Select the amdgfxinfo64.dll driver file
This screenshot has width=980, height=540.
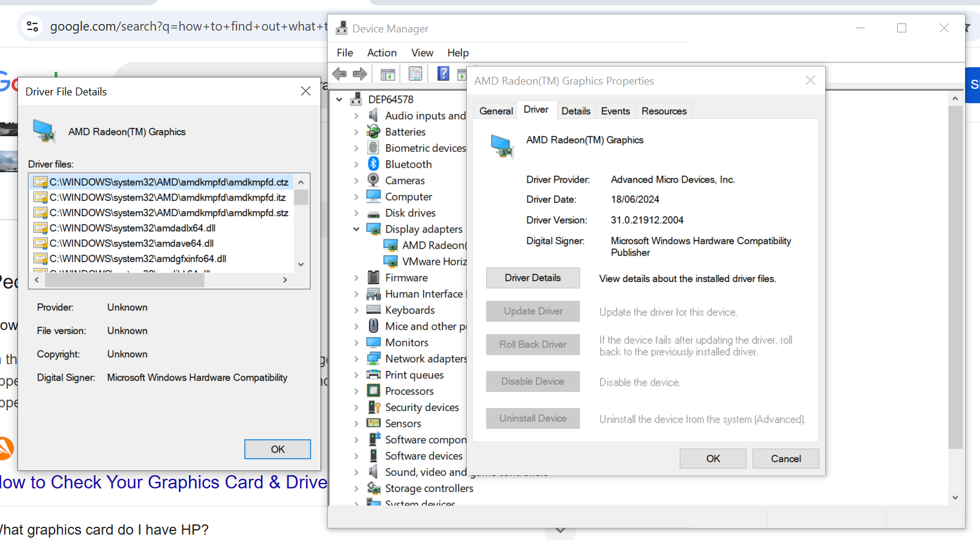pos(161,259)
